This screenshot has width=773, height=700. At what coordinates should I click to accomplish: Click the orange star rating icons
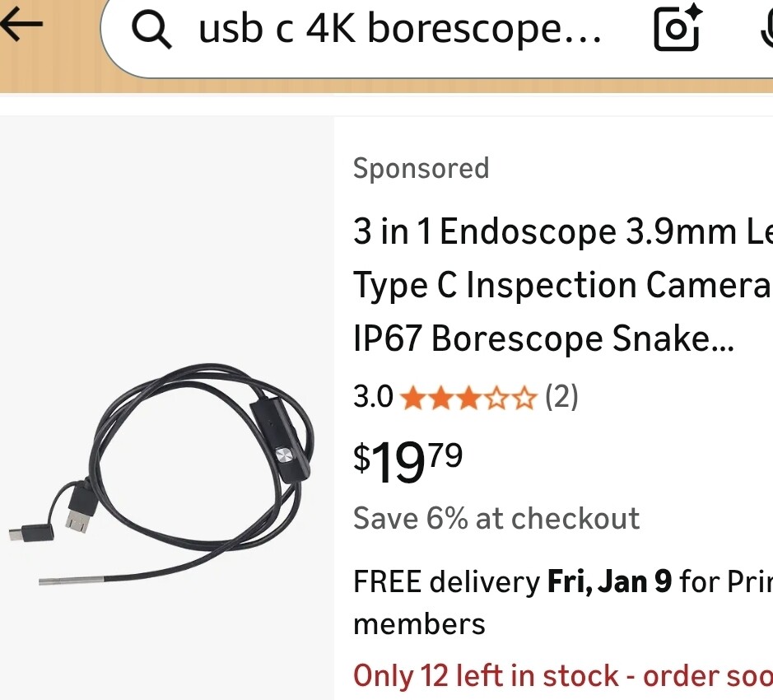point(468,399)
